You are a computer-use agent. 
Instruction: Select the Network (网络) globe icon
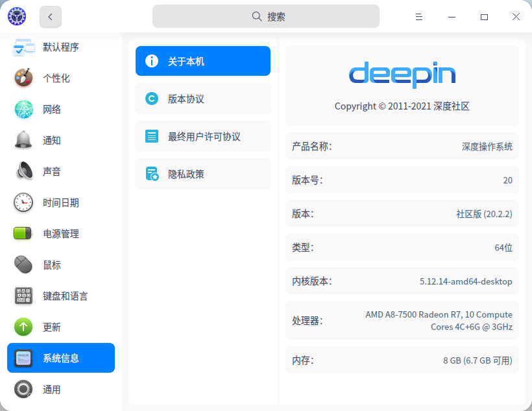(23, 110)
